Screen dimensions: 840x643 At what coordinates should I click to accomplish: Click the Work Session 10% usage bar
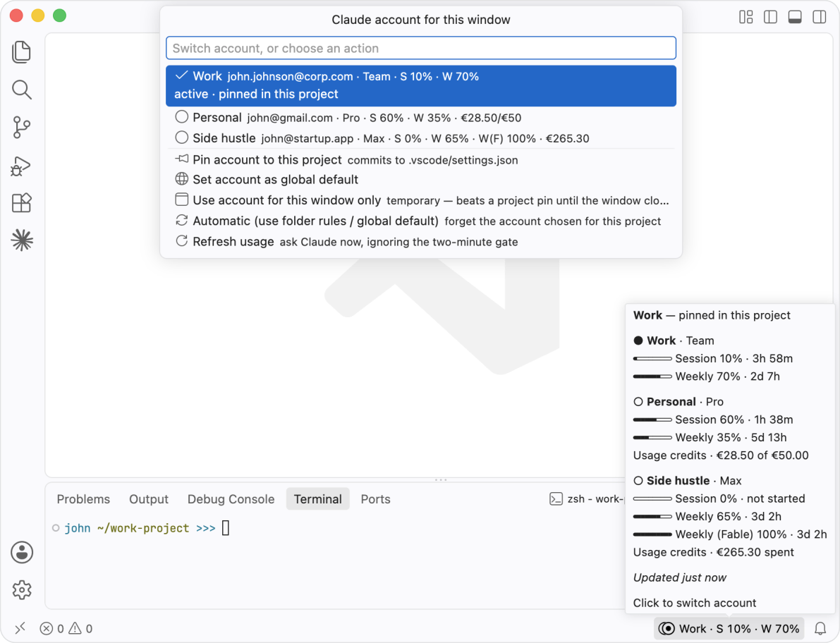coord(652,359)
